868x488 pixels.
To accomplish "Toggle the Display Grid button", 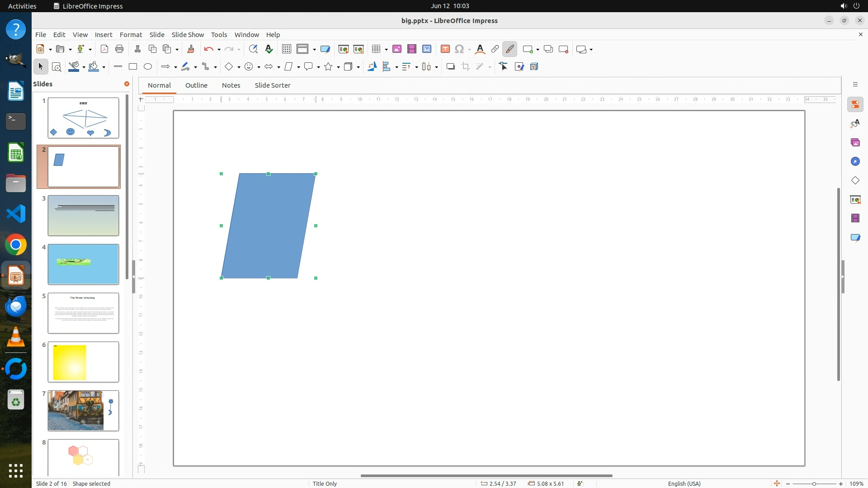I will click(286, 49).
